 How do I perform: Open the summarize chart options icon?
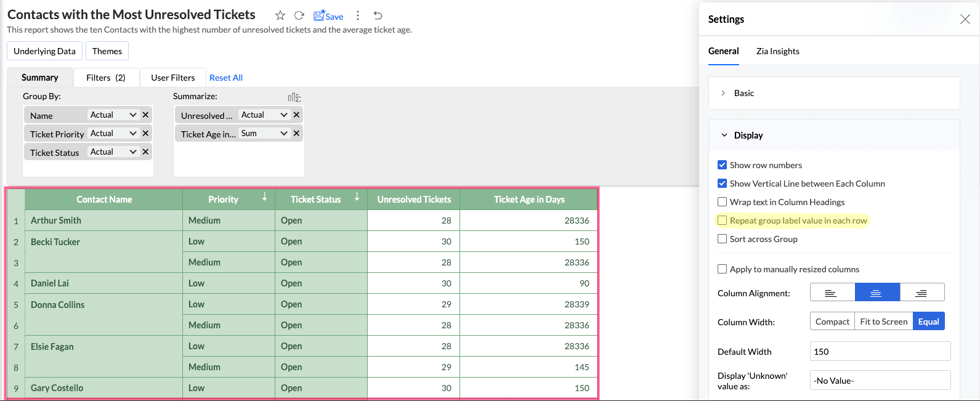(294, 97)
